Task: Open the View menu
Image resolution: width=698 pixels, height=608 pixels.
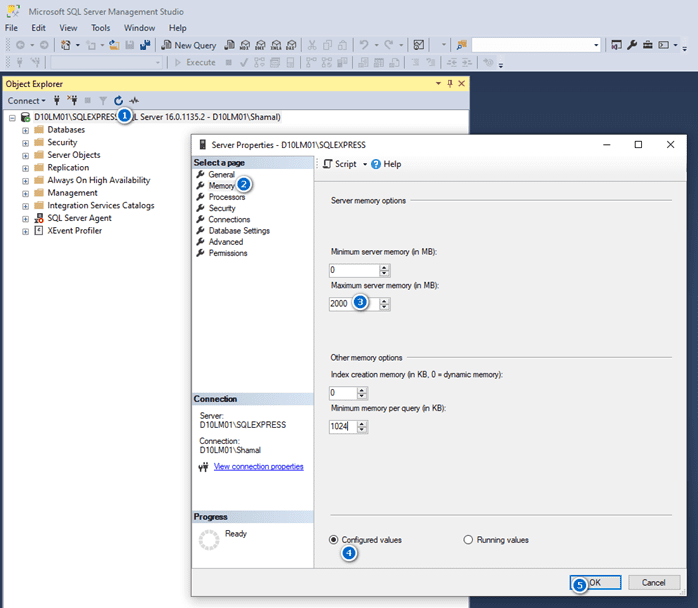Action: (x=68, y=28)
